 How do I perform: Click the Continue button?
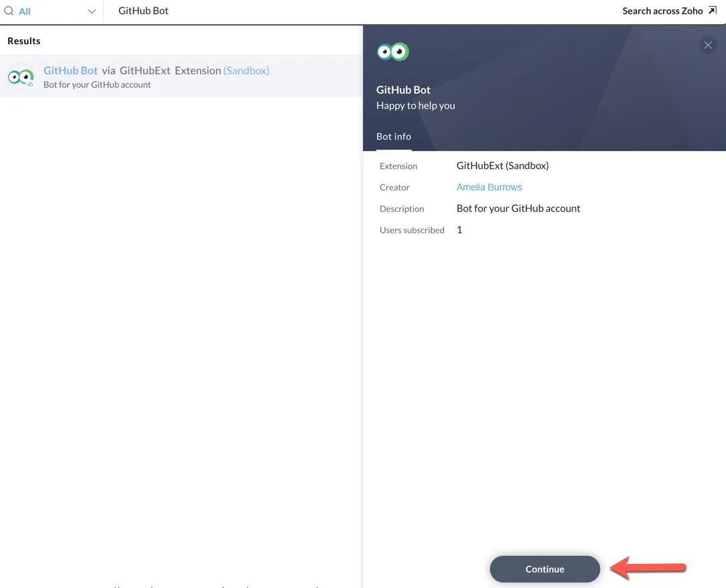(x=545, y=569)
